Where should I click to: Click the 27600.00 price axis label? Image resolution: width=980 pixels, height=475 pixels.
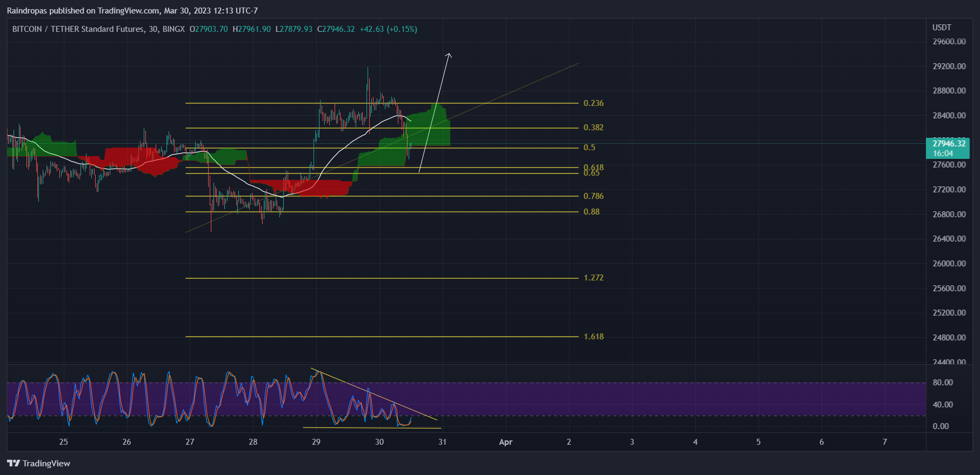pos(949,165)
